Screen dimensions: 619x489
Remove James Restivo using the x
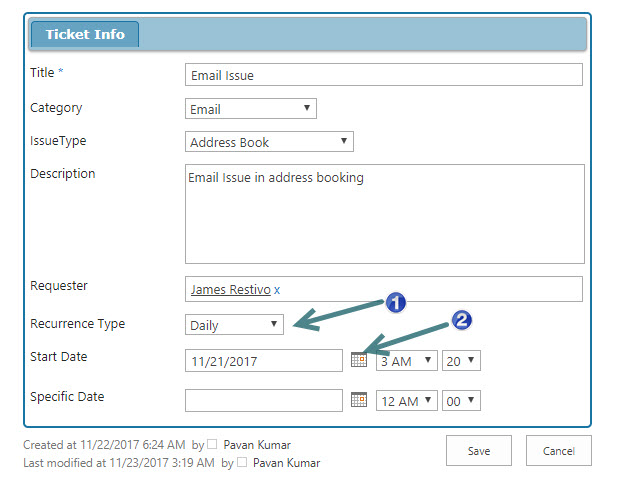tap(278, 290)
